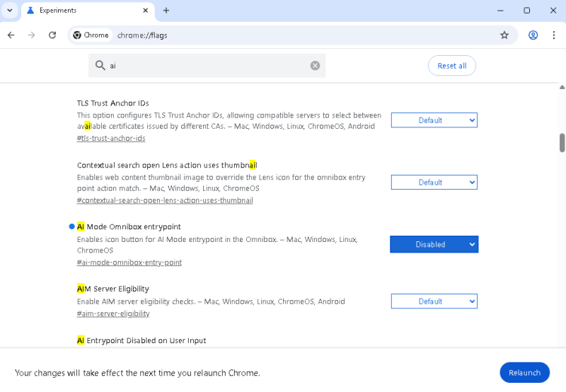Click the TLS Trust Anchor IDs title
Screen dimensions: 566x392
[x=113, y=103]
